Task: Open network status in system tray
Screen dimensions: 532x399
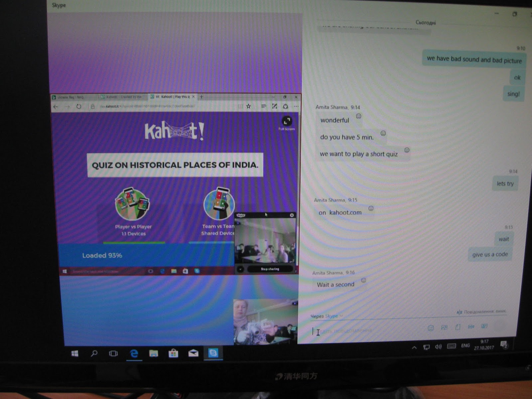Action: click(x=426, y=347)
